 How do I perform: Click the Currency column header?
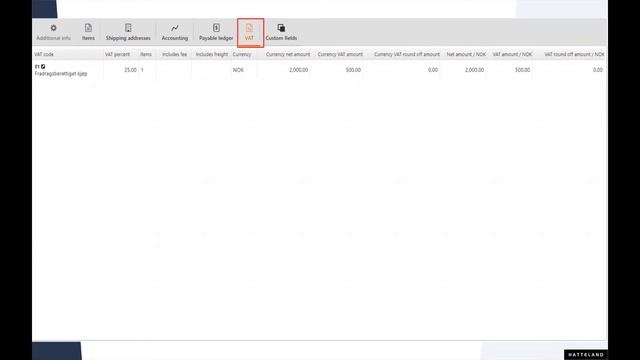coord(242,54)
